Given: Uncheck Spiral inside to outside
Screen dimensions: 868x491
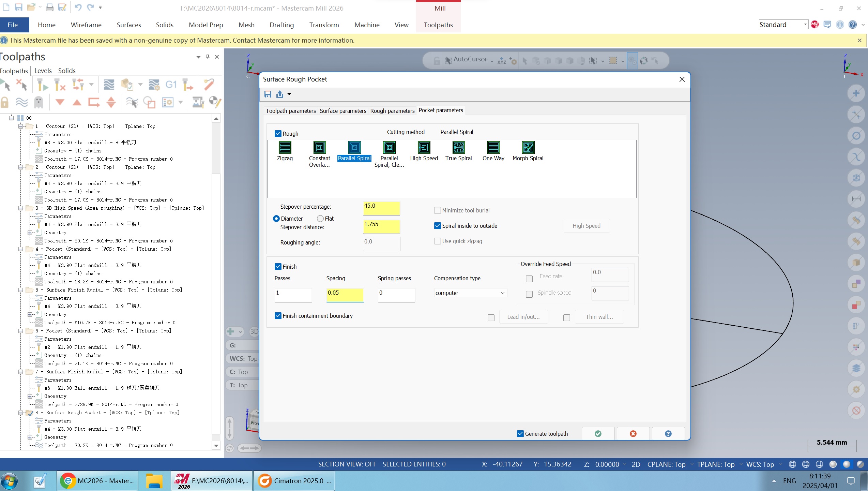Looking at the screenshot, I should click(x=438, y=226).
